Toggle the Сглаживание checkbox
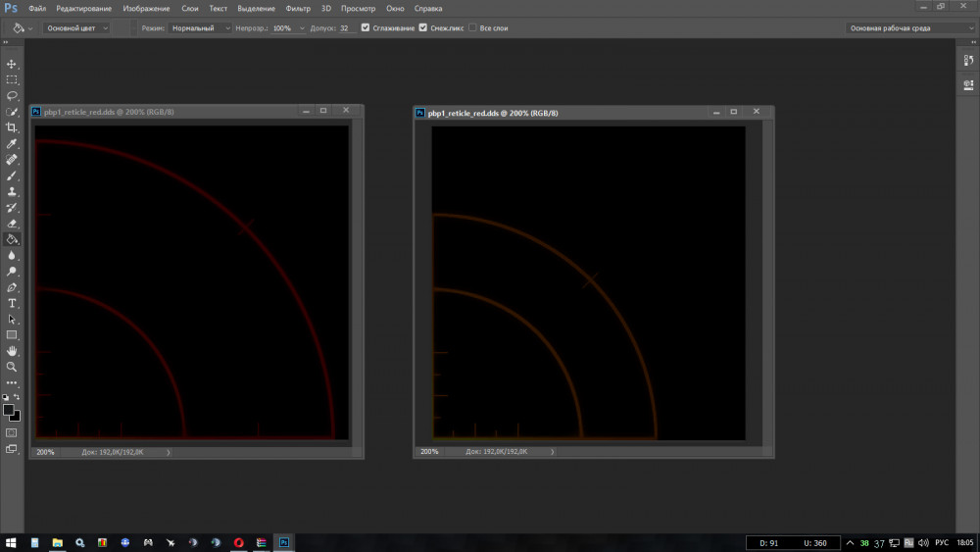 pyautogui.click(x=366, y=28)
